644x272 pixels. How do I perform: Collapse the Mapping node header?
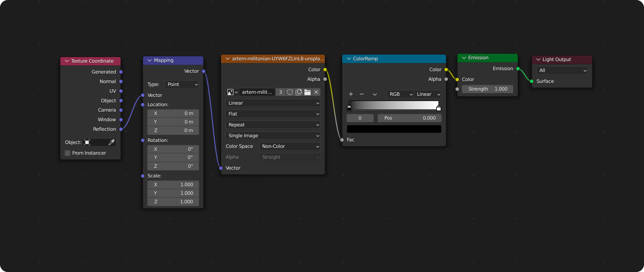click(149, 60)
